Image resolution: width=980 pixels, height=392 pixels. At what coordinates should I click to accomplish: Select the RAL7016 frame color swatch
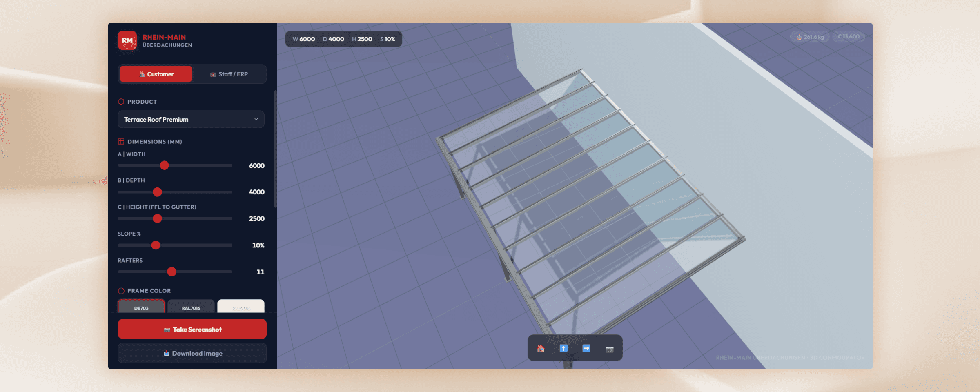click(x=191, y=306)
